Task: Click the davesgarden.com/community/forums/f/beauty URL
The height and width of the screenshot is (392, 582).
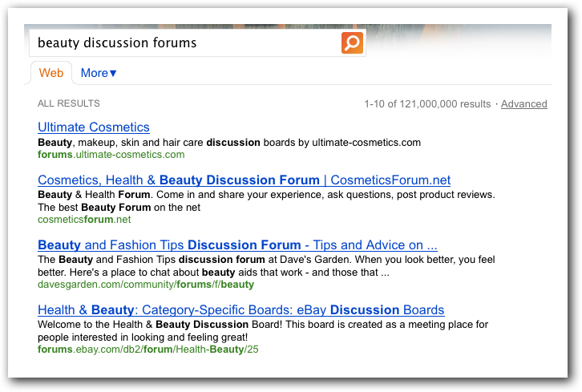Action: 146,285
